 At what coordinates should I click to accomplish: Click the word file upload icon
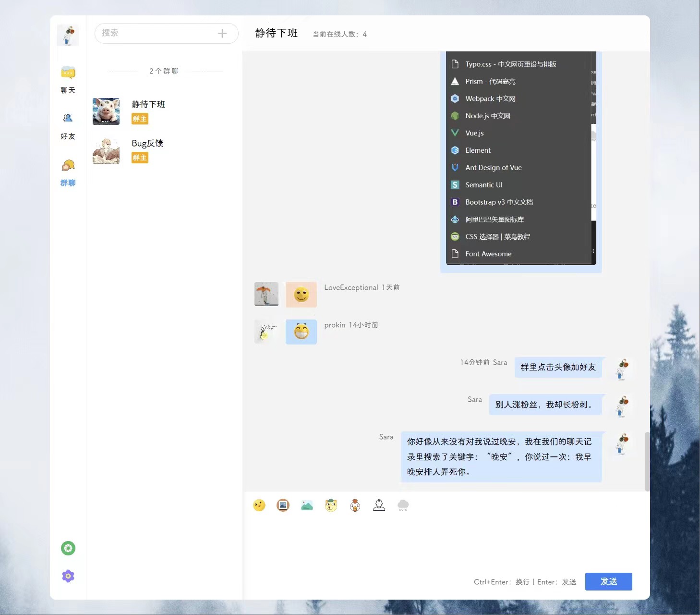click(x=403, y=505)
